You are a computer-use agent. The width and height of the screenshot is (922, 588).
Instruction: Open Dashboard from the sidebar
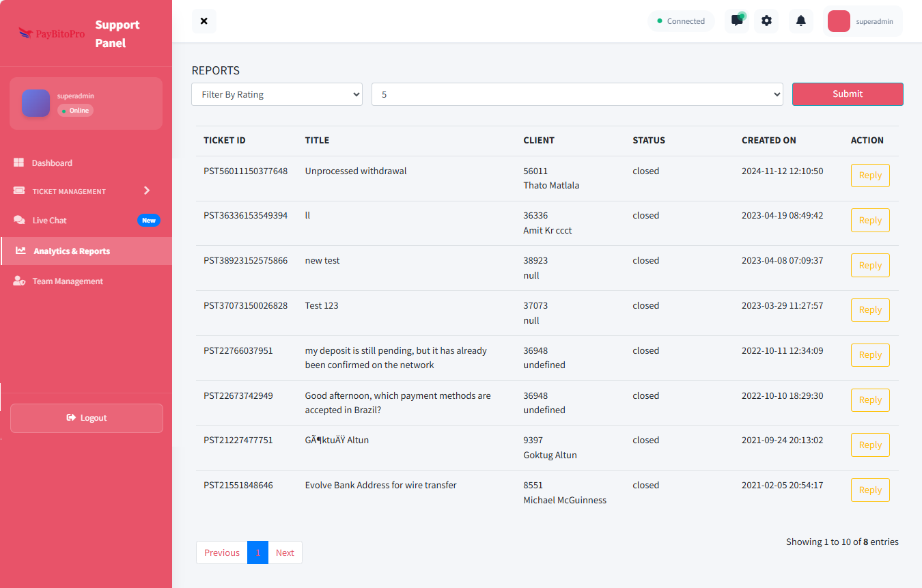click(52, 163)
